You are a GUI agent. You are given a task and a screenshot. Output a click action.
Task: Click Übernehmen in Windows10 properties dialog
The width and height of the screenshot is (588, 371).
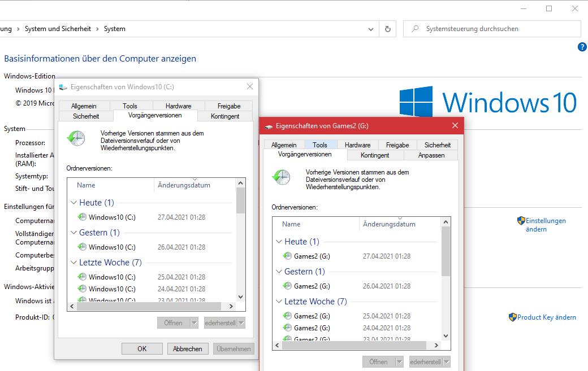tap(234, 348)
